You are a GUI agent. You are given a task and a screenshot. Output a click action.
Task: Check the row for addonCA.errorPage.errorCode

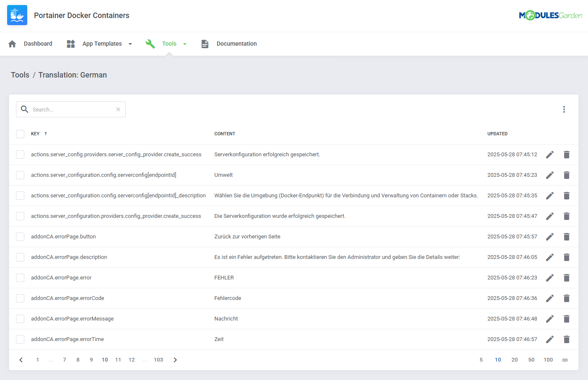click(20, 298)
